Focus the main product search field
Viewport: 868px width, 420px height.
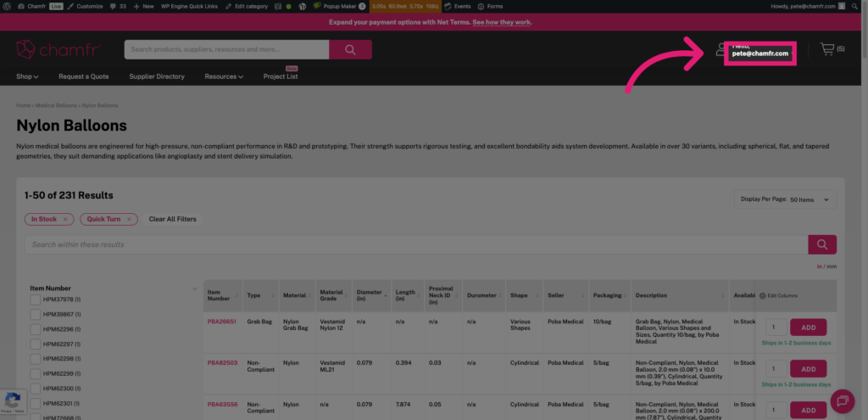tap(226, 49)
